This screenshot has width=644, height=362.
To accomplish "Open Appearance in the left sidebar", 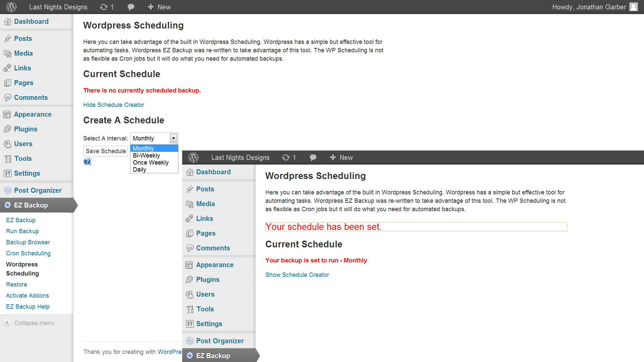I will [33, 114].
